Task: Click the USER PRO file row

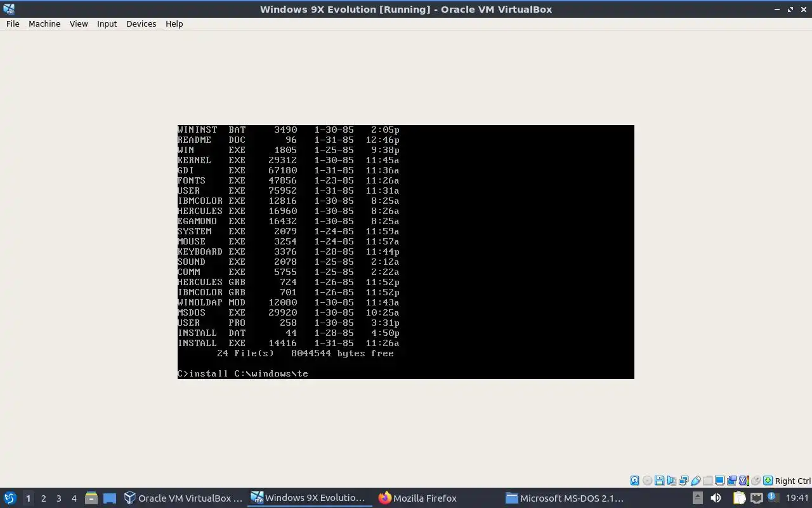Action: (x=289, y=323)
